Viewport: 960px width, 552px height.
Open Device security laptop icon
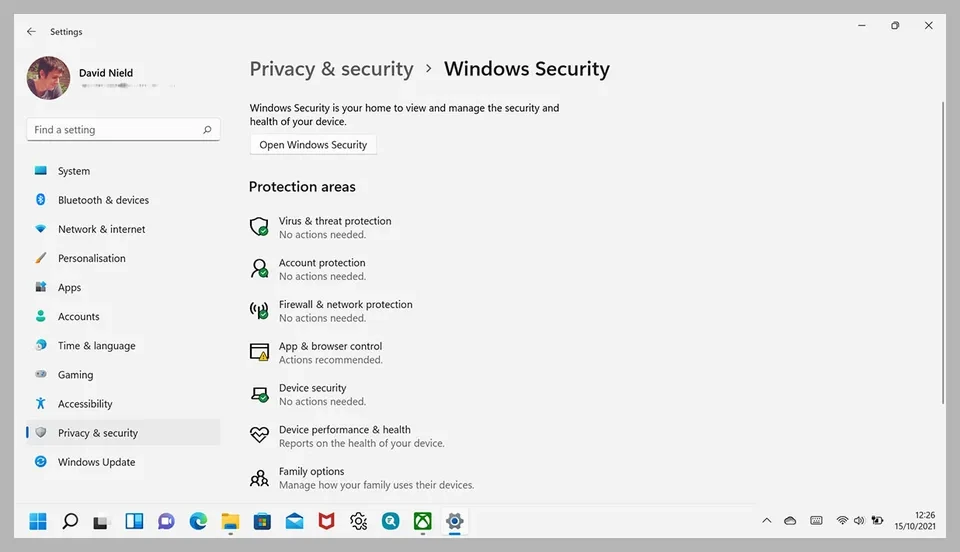click(259, 394)
